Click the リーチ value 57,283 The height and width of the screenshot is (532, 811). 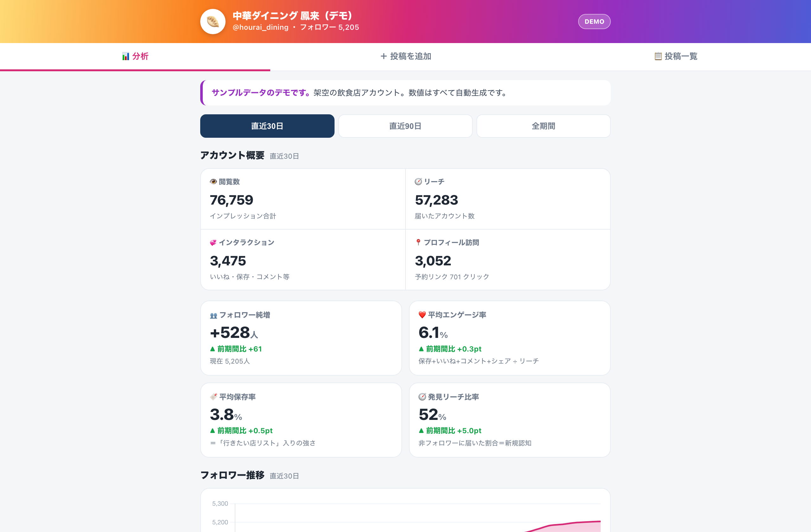point(437,200)
